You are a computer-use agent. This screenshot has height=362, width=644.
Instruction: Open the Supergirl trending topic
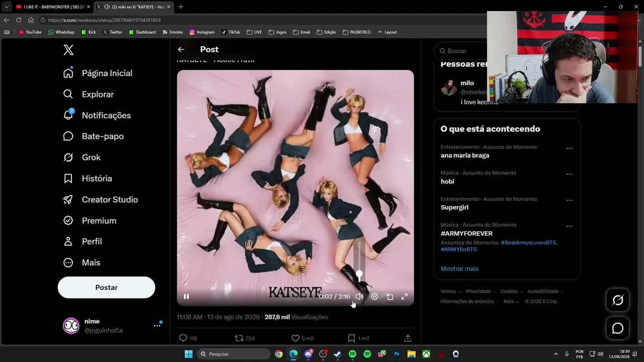(454, 207)
